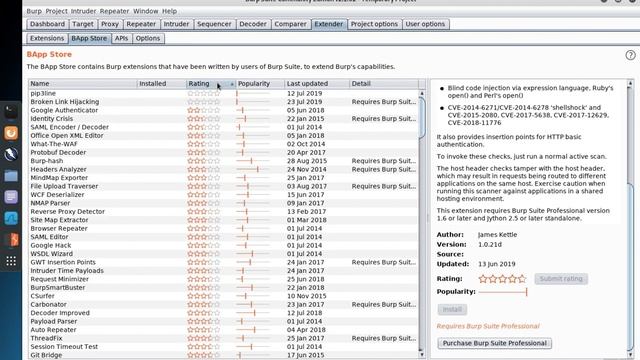Open the Burp menu
640x360 pixels.
point(34,11)
